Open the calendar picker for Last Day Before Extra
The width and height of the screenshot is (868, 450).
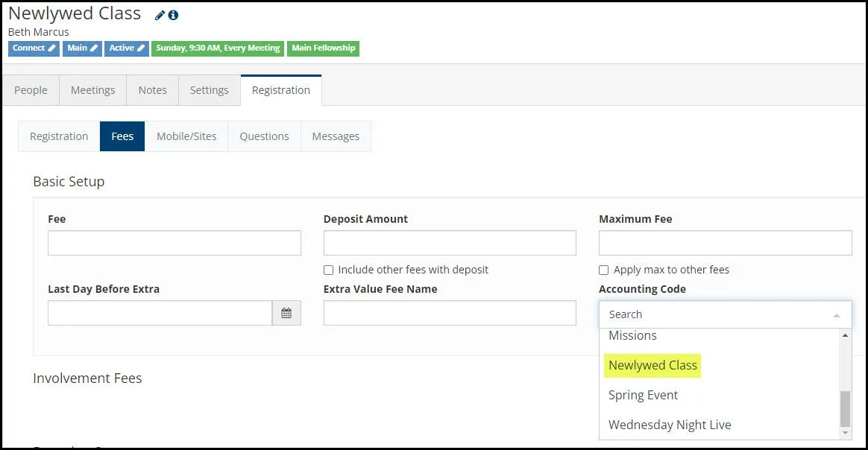(287, 313)
